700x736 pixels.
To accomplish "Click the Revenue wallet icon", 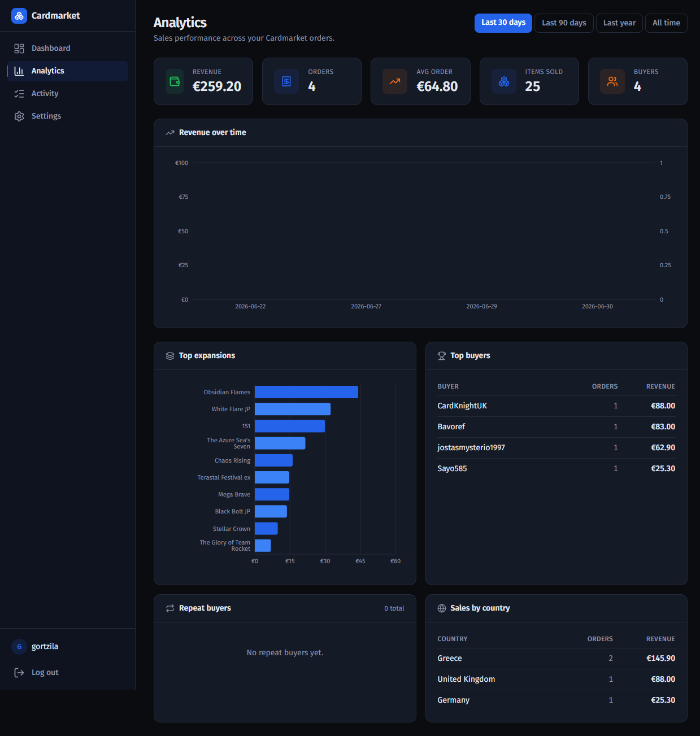I will point(175,81).
